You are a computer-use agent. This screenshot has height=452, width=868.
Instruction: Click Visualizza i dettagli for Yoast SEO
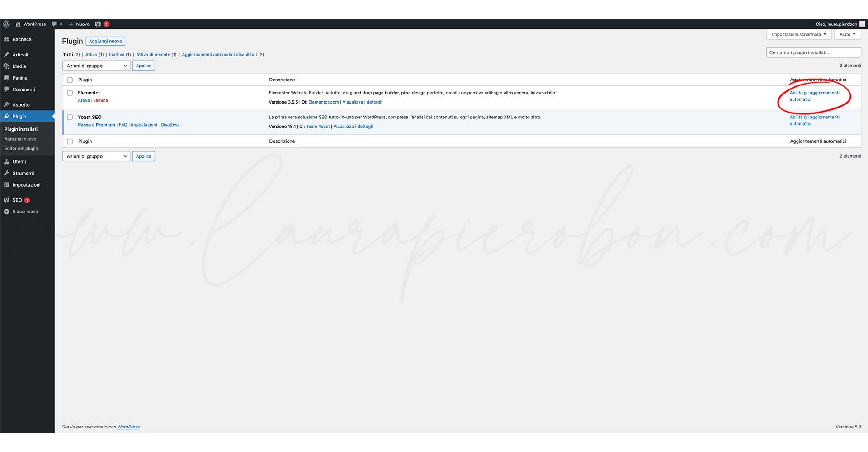click(x=353, y=127)
